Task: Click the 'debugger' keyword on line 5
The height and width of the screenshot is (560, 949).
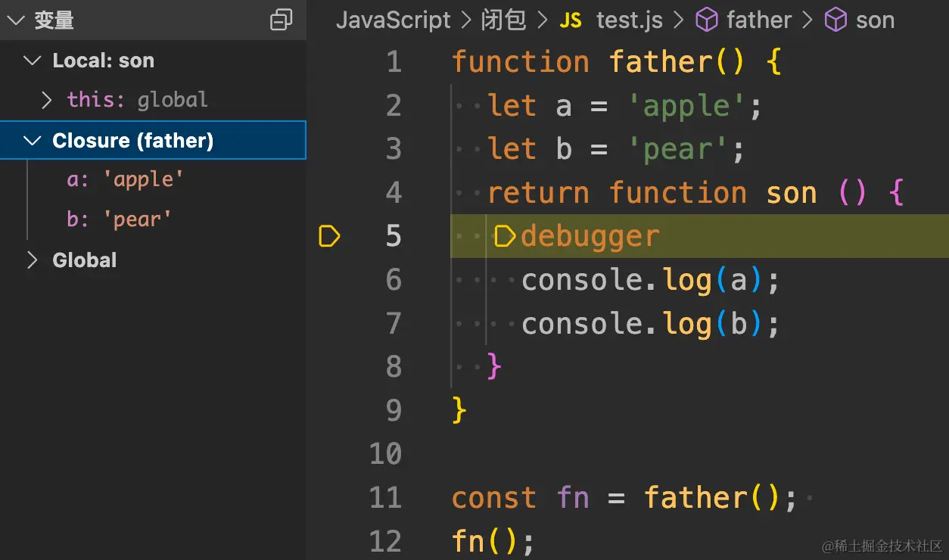Action: pyautogui.click(x=590, y=237)
